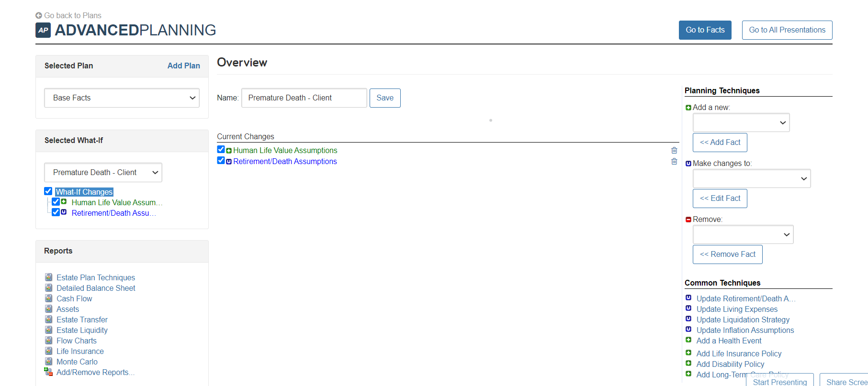868x386 pixels.
Task: Open the Estate Transfer report
Action: coord(82,320)
